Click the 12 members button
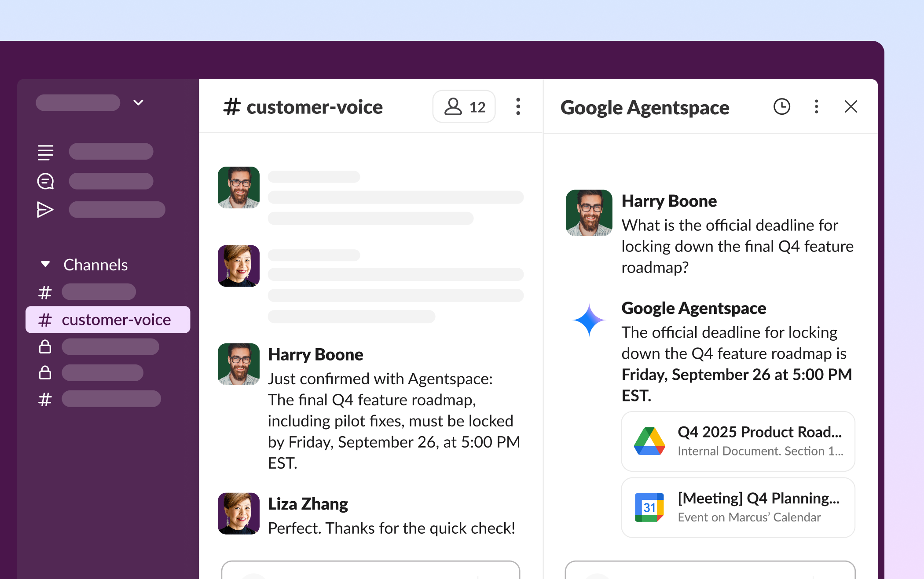Image resolution: width=924 pixels, height=579 pixels. pos(464,106)
